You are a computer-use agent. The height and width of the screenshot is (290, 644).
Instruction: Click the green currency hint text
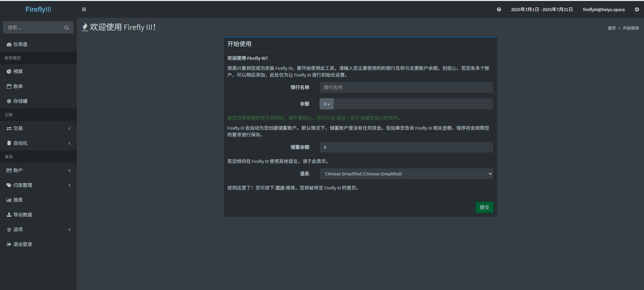point(314,118)
